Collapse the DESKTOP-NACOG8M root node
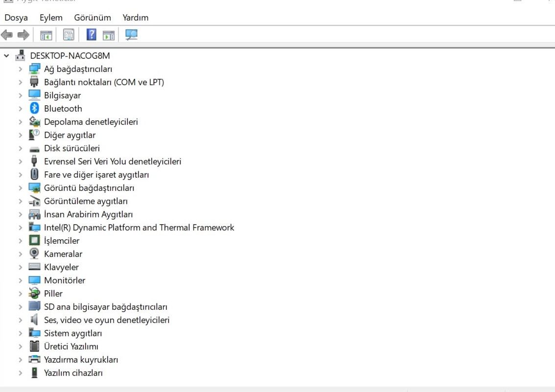 pyautogui.click(x=6, y=55)
